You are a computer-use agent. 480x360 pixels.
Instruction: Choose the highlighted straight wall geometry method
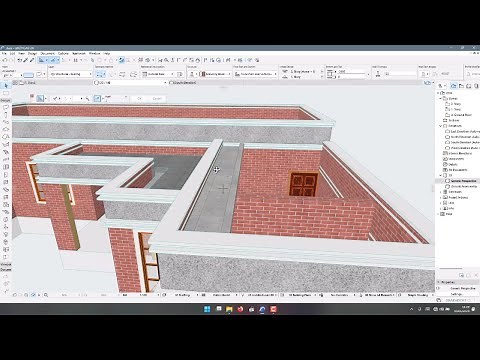(100, 74)
